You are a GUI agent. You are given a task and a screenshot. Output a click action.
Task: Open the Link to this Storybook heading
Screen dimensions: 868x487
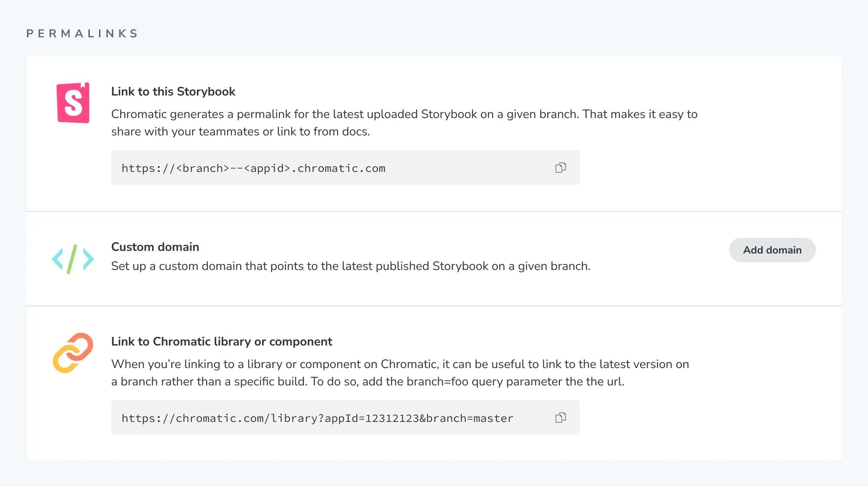point(173,92)
